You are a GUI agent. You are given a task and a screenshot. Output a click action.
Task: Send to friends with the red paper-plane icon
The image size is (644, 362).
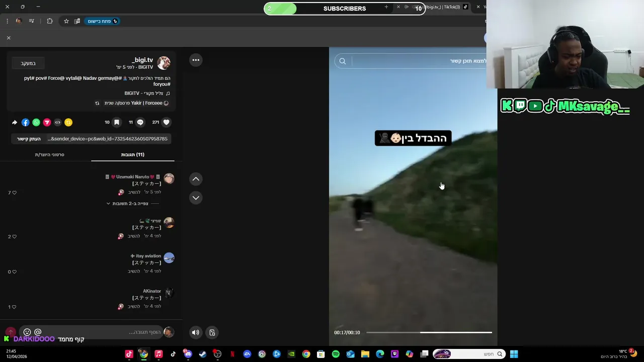(x=47, y=122)
